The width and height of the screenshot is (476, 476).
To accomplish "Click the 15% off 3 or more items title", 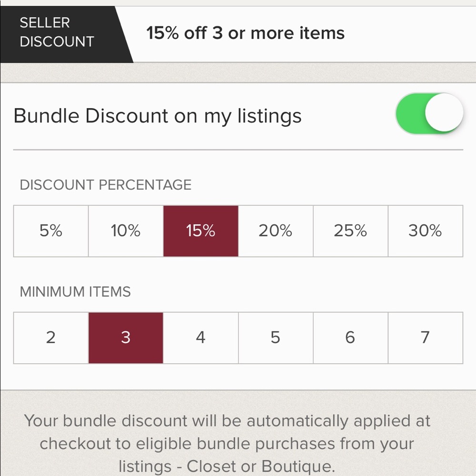I will 246,33.
